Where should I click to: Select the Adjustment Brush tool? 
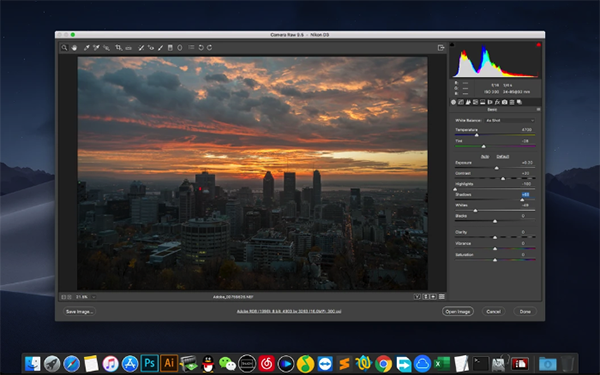tap(160, 48)
